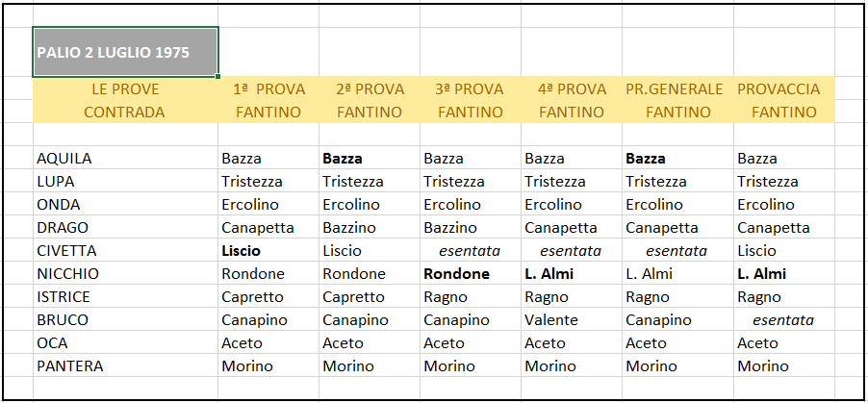Select bold Liscio in CIVETTA row
Viewport: 868px width, 403px height.
tap(241, 251)
